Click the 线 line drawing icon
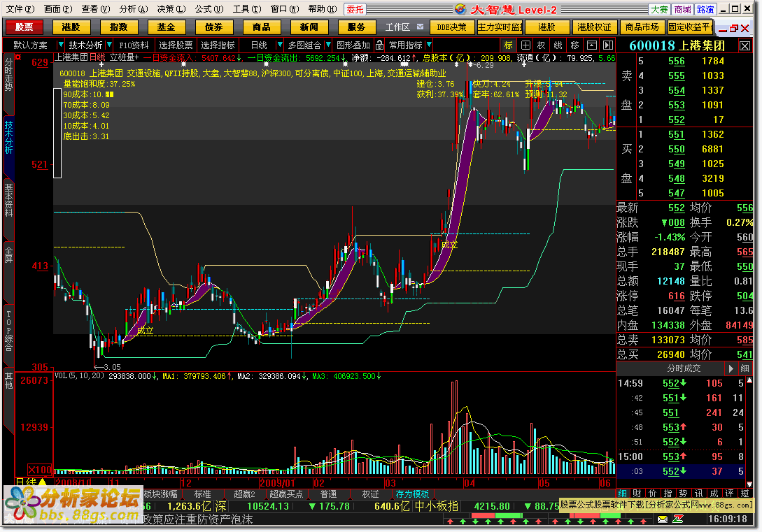This screenshot has width=762, height=532. [558, 45]
